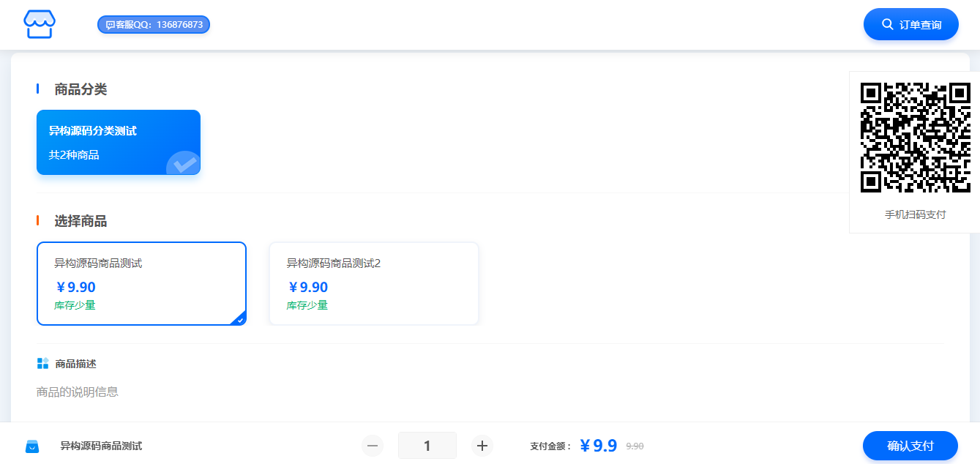Click the quantity input field
980x464 pixels.
(x=427, y=446)
